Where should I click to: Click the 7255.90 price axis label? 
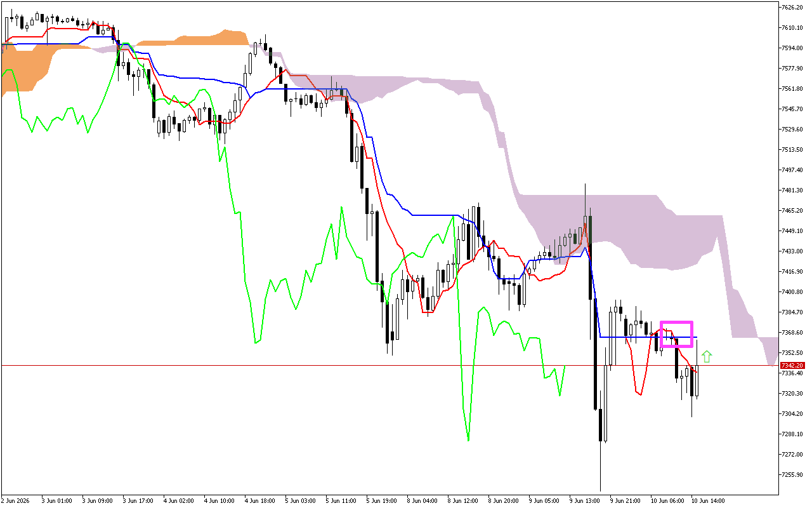[x=793, y=475]
